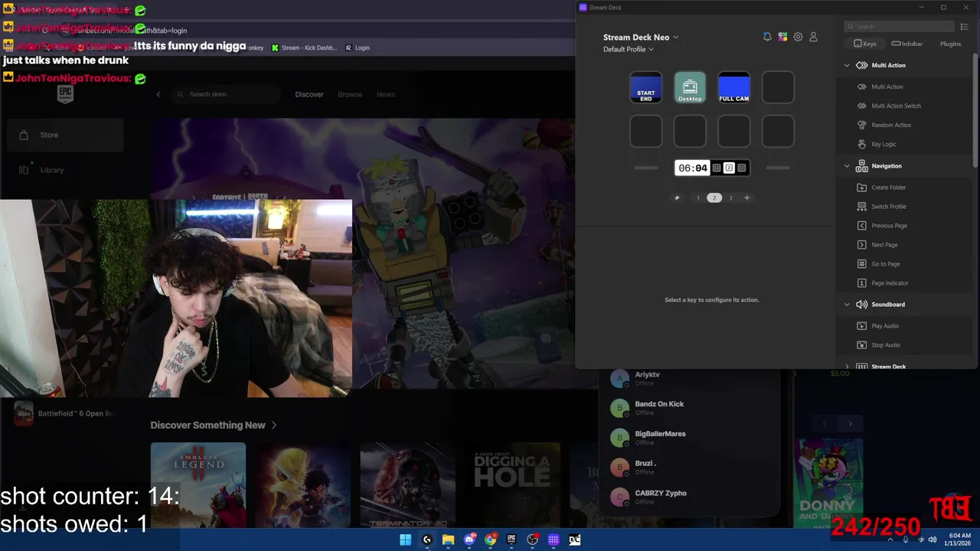980x551 pixels.
Task: Open the Default Profile dropdown
Action: click(x=629, y=49)
